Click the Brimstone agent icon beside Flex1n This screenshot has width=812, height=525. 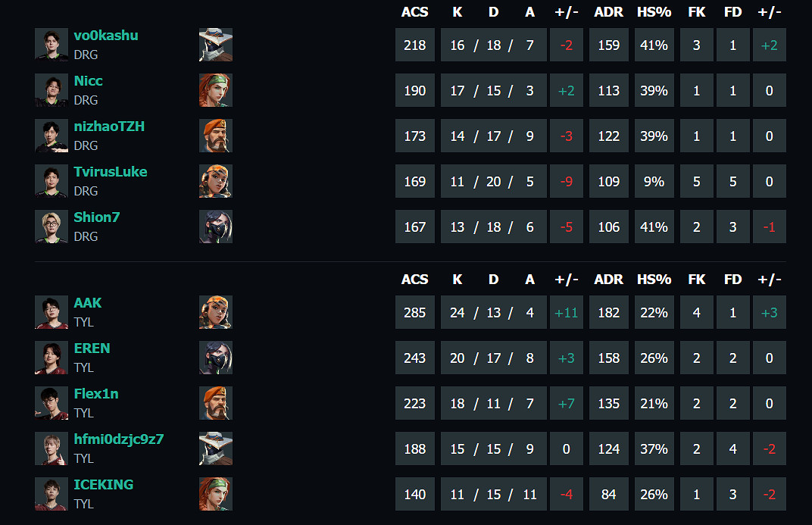pyautogui.click(x=216, y=403)
